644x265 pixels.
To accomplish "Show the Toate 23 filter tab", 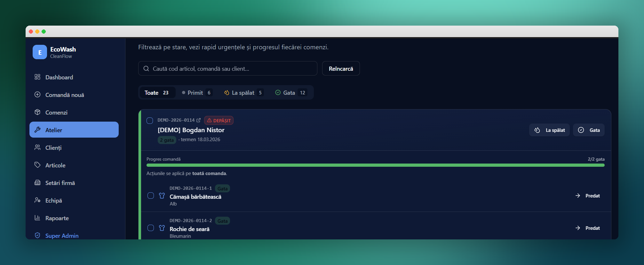I will [x=157, y=92].
